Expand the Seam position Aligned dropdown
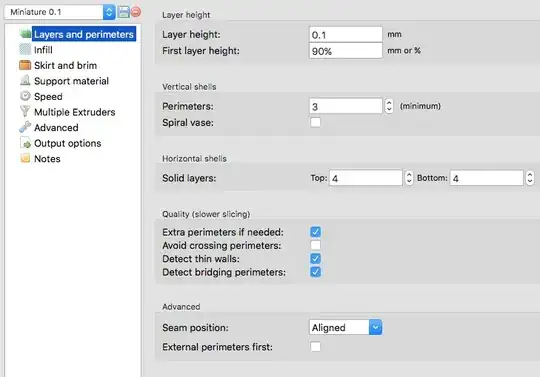 click(x=345, y=327)
